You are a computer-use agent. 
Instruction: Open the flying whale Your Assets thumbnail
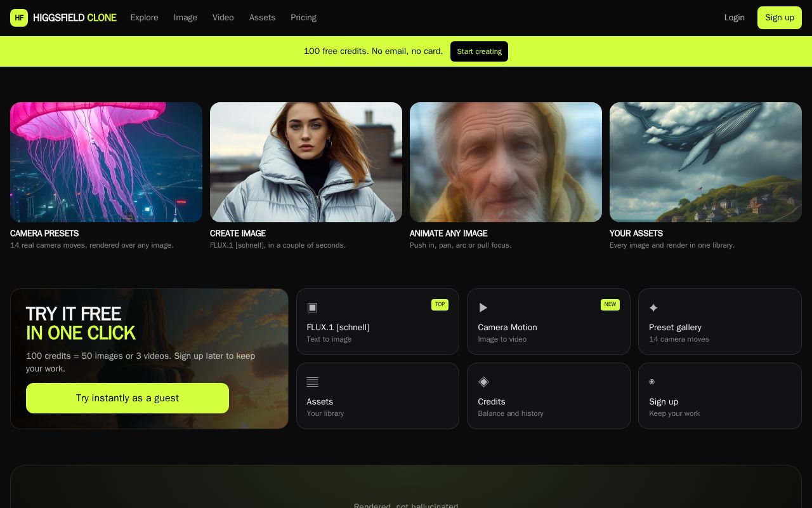[705, 162]
